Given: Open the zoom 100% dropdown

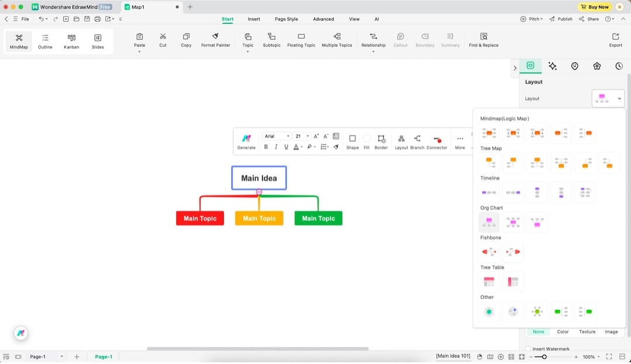Looking at the screenshot, I should pos(591,357).
